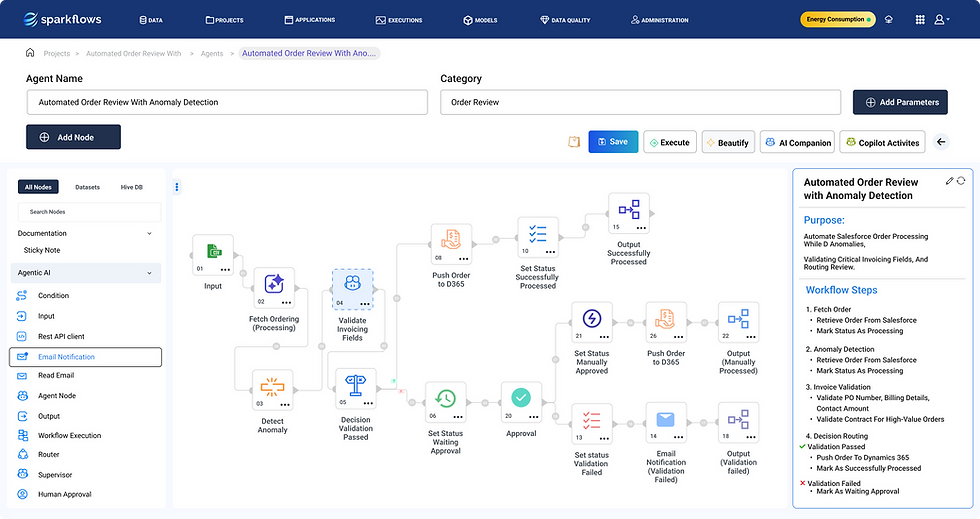Open the Models menu

point(480,20)
